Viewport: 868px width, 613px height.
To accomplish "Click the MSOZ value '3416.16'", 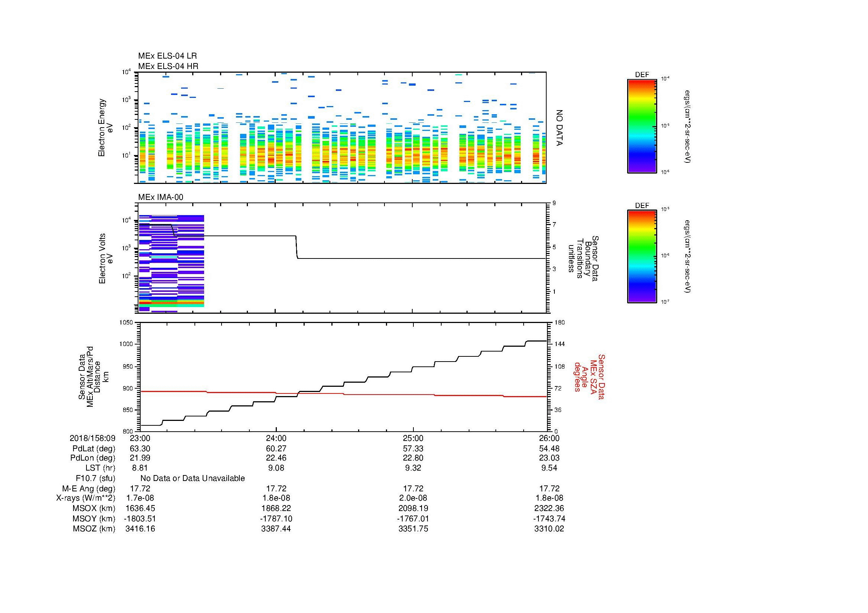I will (x=140, y=529).
